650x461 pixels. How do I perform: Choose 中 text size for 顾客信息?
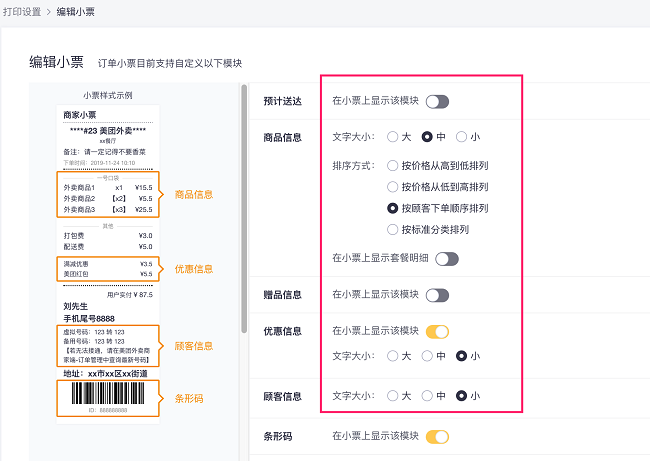click(427, 396)
